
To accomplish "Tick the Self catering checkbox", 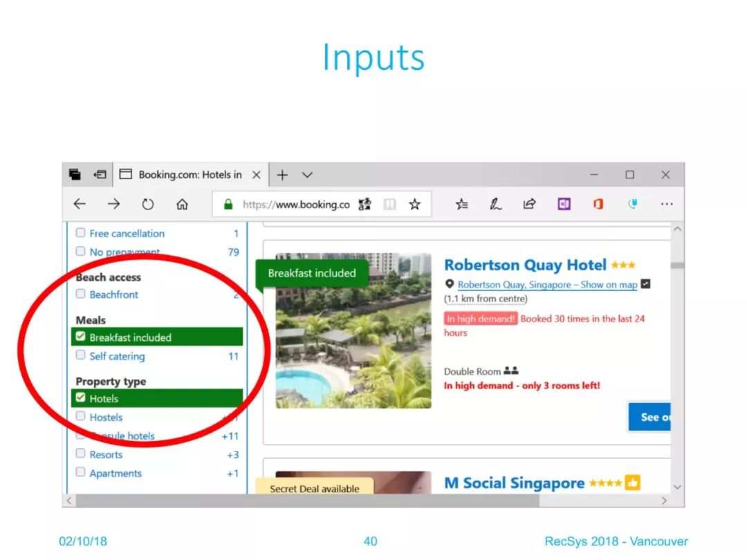I will 80,355.
